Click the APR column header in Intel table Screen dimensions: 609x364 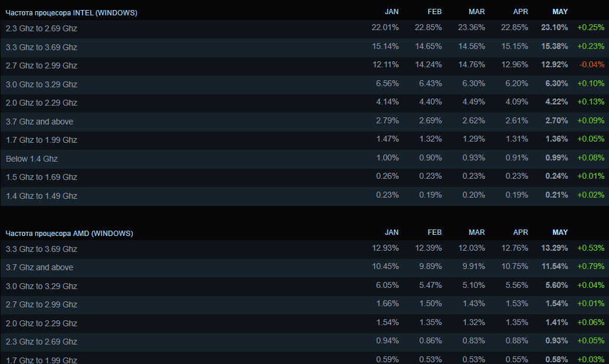point(520,12)
